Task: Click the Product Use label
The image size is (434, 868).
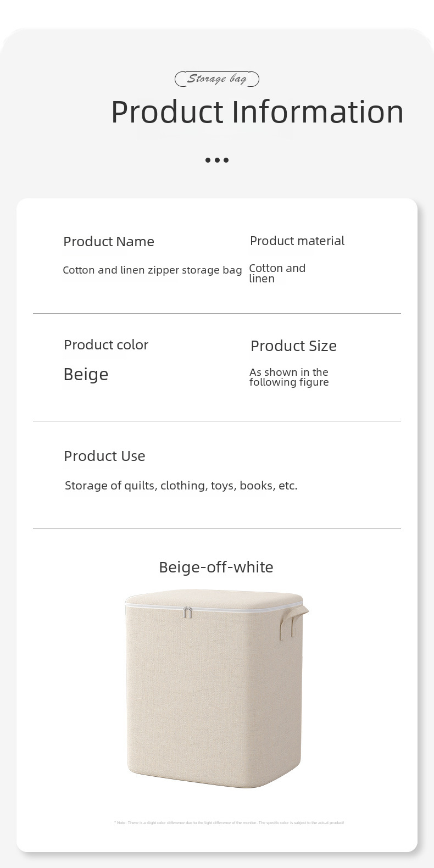Action: pyautogui.click(x=104, y=456)
